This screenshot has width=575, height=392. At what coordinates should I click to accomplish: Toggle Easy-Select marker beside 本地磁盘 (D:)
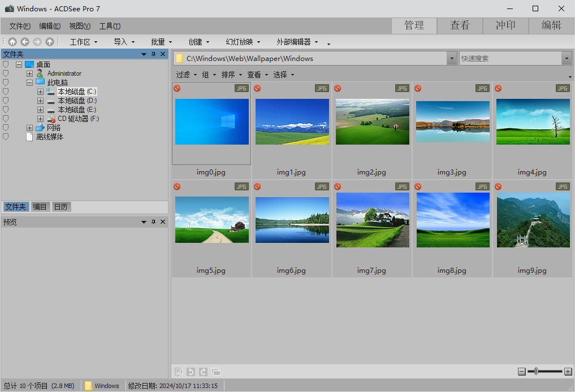point(6,101)
